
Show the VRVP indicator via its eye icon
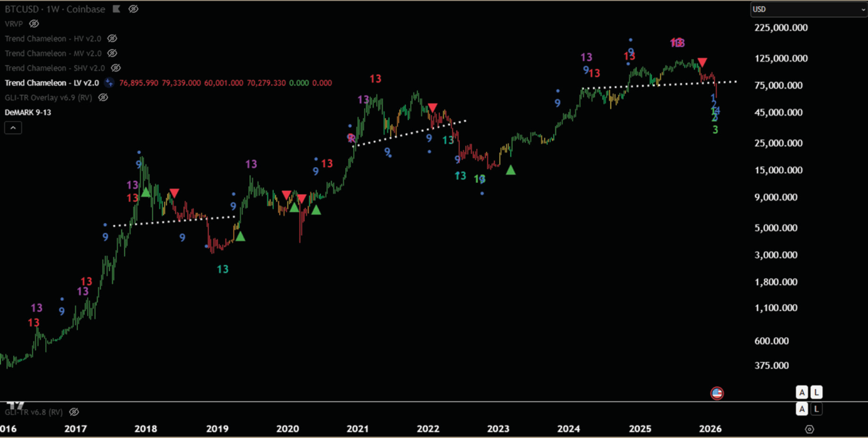click(34, 24)
